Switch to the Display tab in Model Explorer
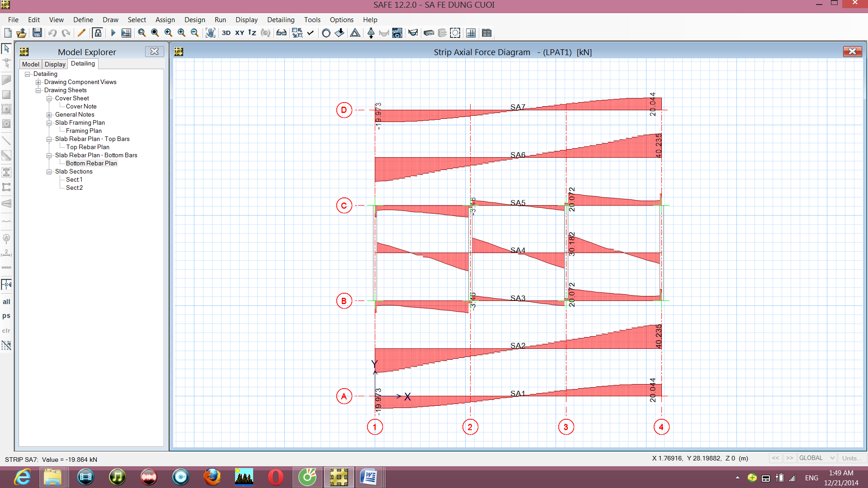The height and width of the screenshot is (488, 868). click(x=55, y=64)
